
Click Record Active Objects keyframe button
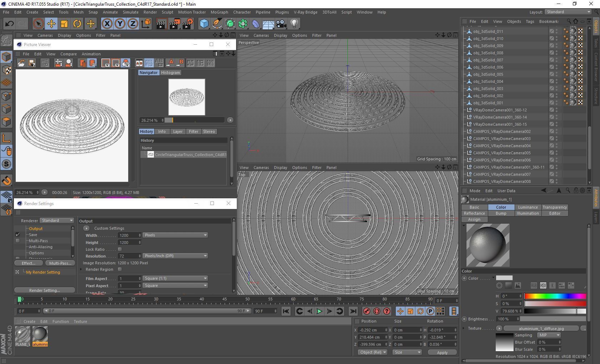pyautogui.click(x=367, y=311)
